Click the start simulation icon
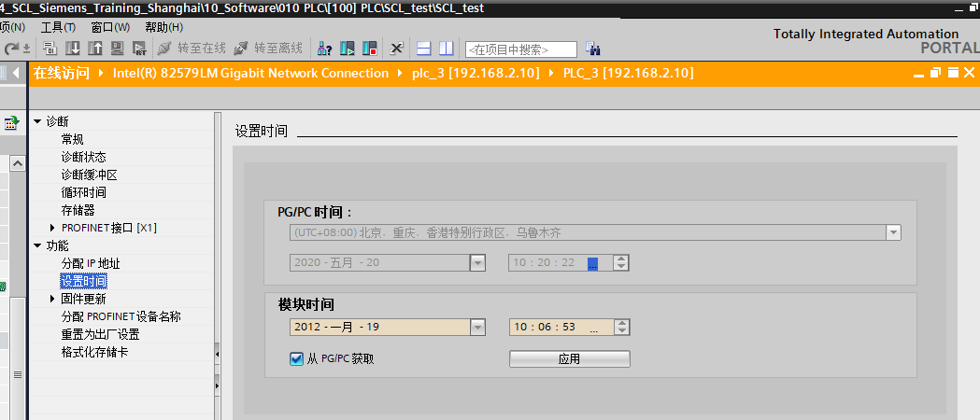The width and height of the screenshot is (980, 420). [118, 48]
